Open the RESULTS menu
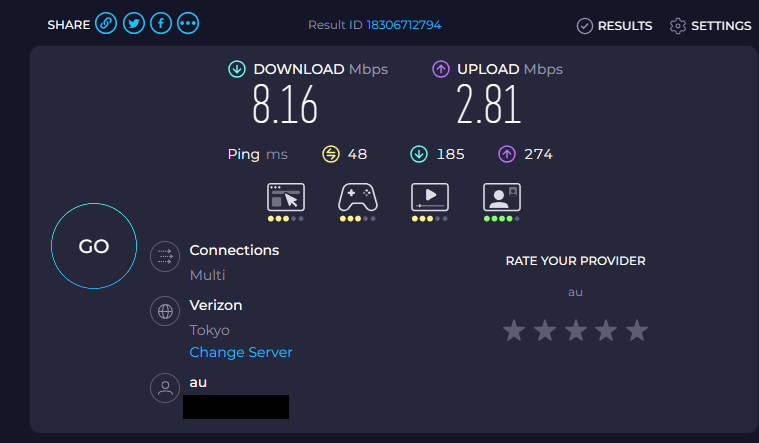Viewport: 759px width, 443px height. [x=615, y=26]
